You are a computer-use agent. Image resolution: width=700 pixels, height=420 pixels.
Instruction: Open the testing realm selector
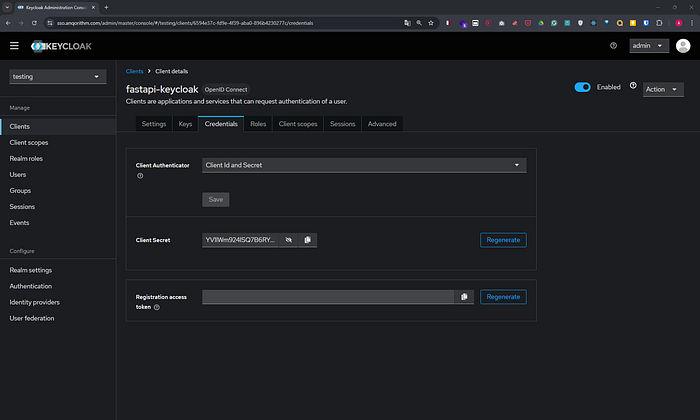point(58,76)
